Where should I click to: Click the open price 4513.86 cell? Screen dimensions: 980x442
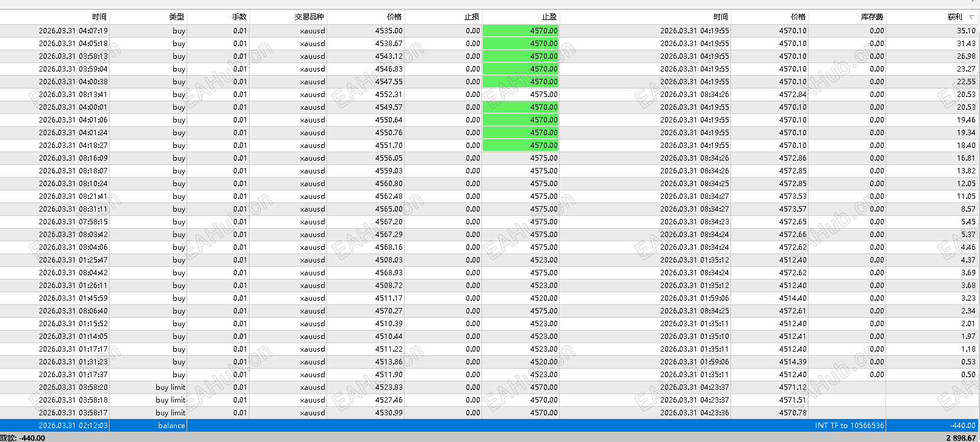(x=389, y=362)
